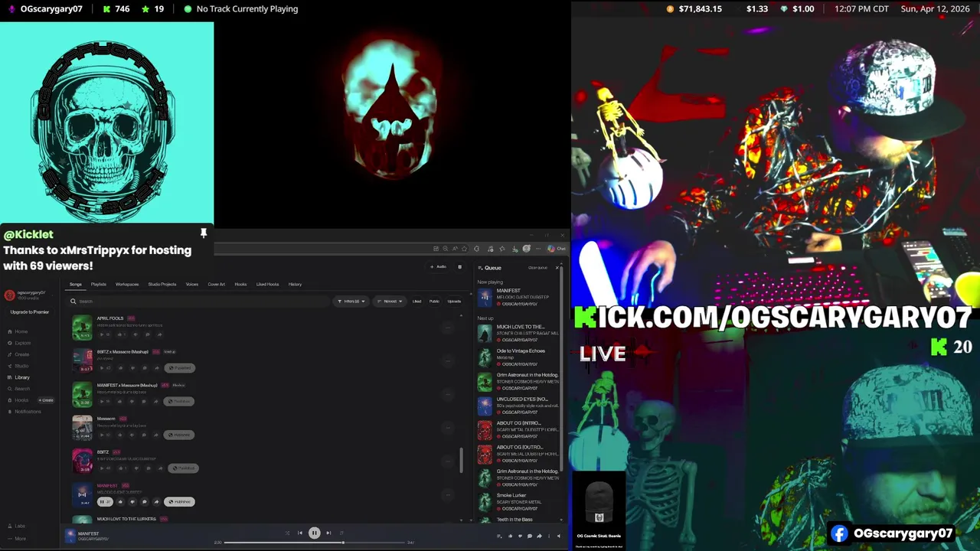Image resolution: width=980 pixels, height=551 pixels.
Task: Like the APRIL FOOLS song
Action: (x=119, y=334)
